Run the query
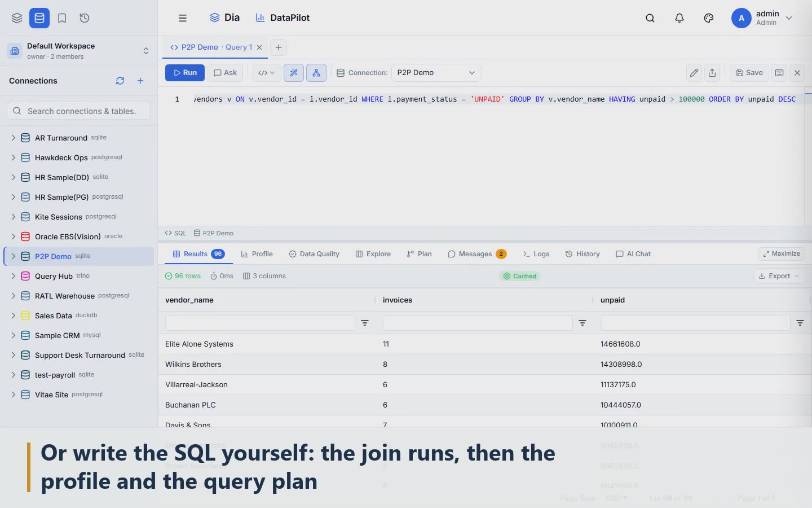This screenshot has height=508, width=812. pyautogui.click(x=185, y=73)
